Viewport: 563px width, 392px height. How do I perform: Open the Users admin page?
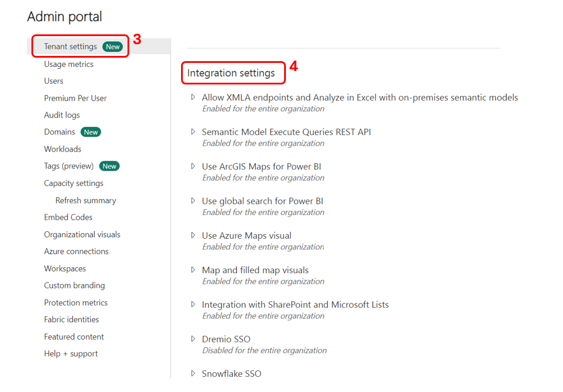[54, 81]
